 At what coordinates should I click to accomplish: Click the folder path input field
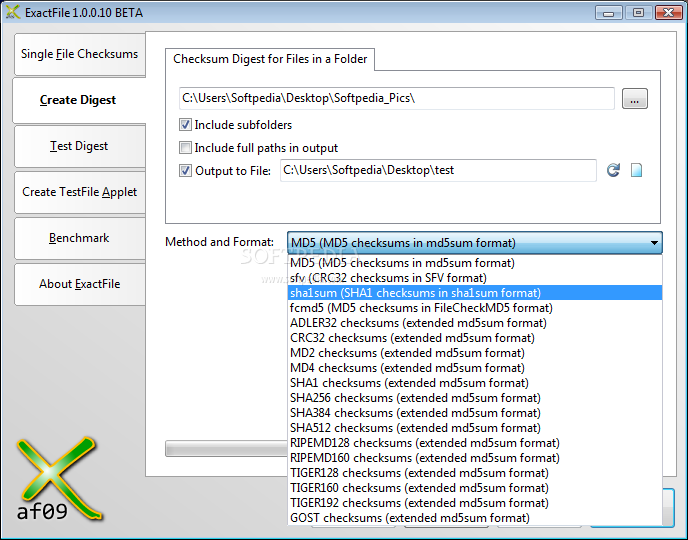tap(397, 98)
